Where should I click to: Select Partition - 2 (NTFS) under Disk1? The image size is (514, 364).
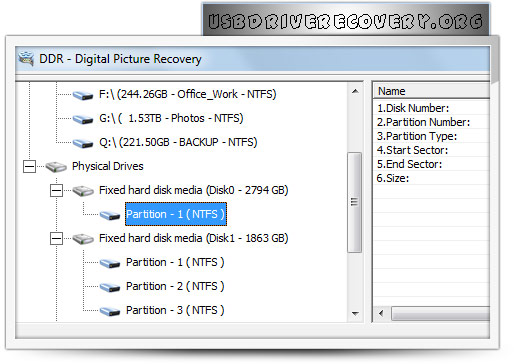[x=175, y=286]
